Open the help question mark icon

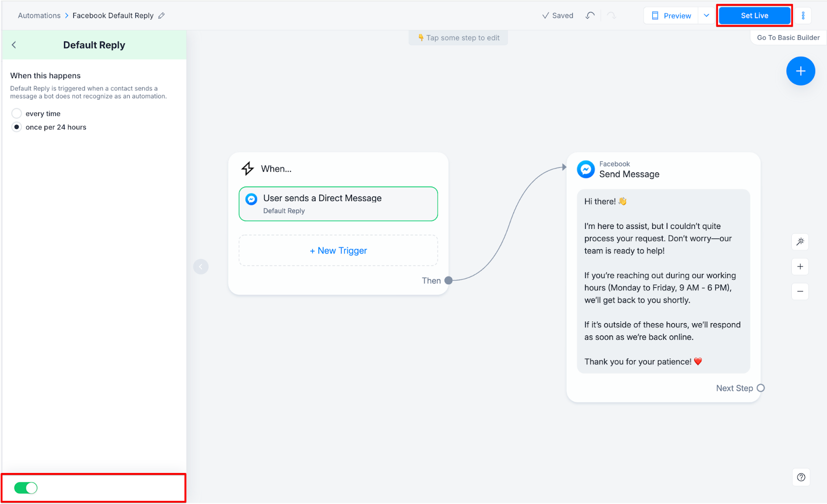pos(801,477)
